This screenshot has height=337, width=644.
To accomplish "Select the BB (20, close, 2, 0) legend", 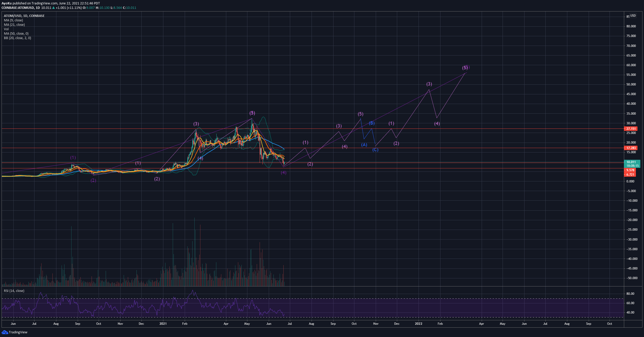I will point(17,38).
